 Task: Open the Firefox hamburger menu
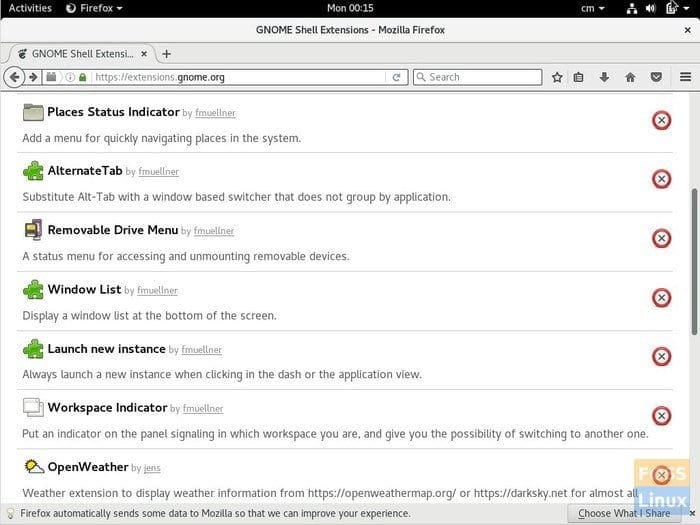pos(684,77)
